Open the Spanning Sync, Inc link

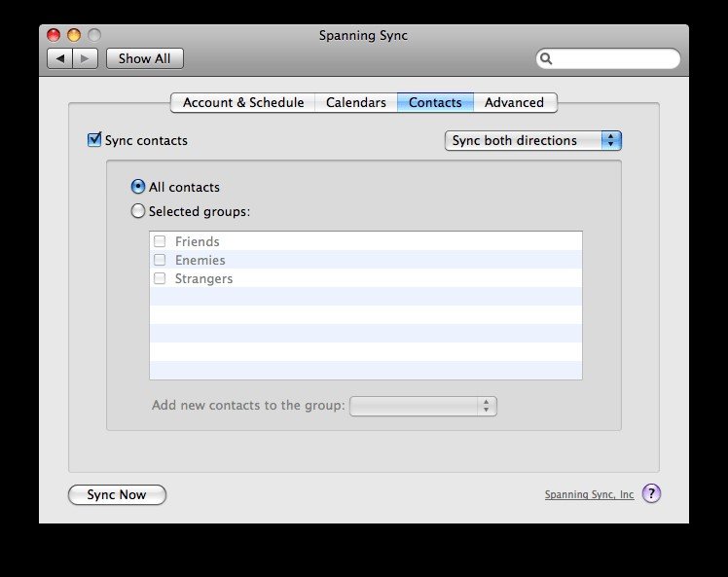point(589,495)
